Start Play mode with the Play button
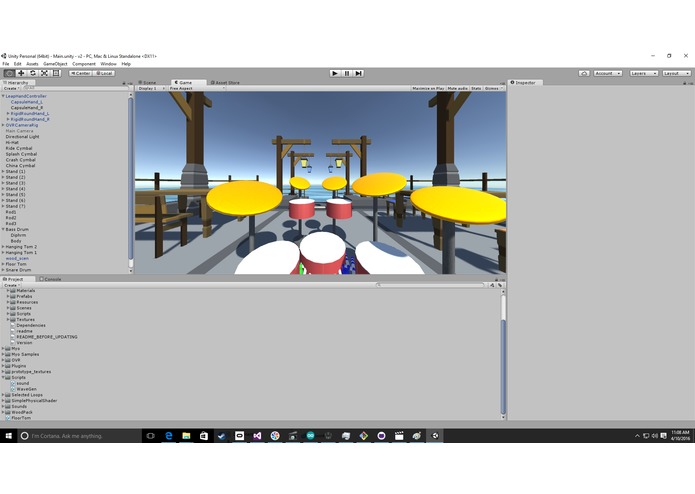 coord(335,73)
